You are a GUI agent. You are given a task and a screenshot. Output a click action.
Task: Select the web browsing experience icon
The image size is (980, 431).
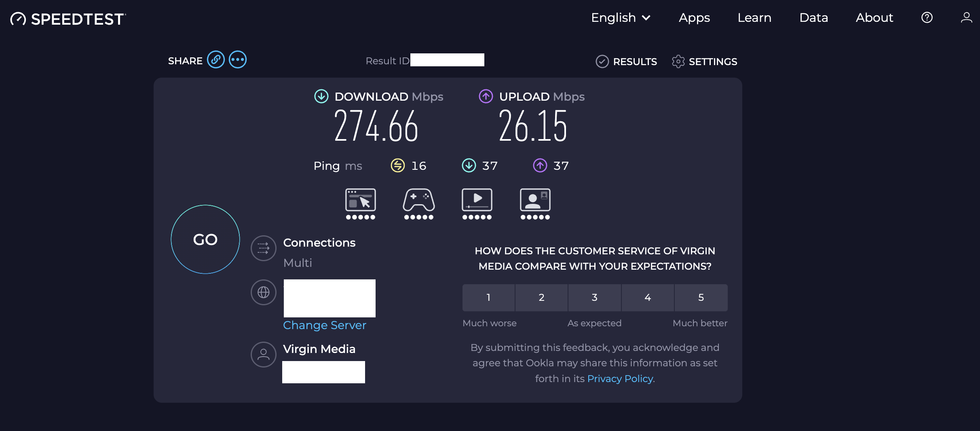click(x=361, y=204)
